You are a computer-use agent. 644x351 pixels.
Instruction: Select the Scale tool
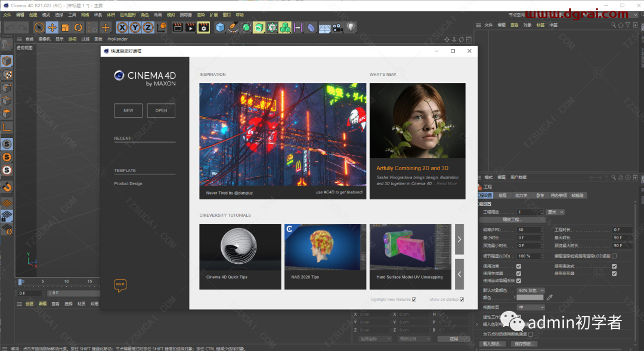tap(65, 27)
